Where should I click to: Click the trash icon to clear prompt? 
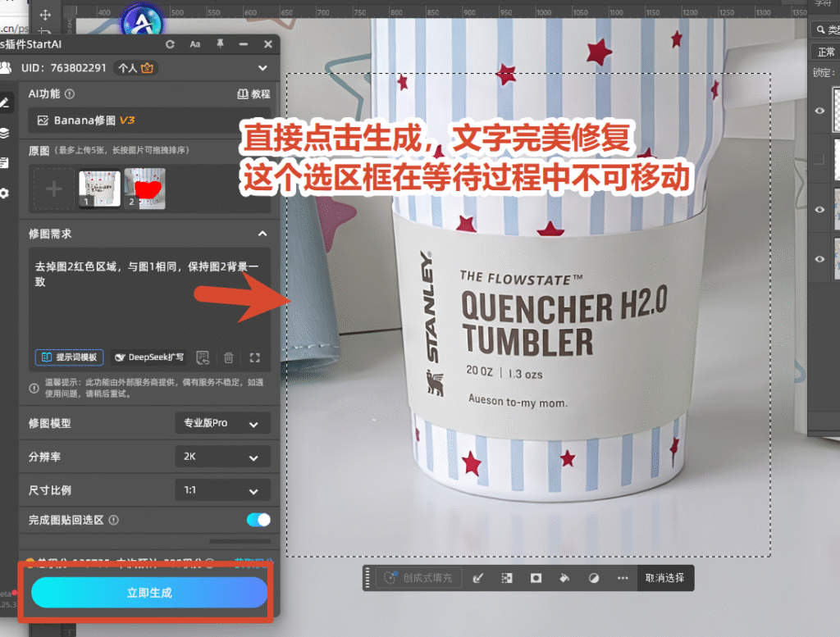229,357
